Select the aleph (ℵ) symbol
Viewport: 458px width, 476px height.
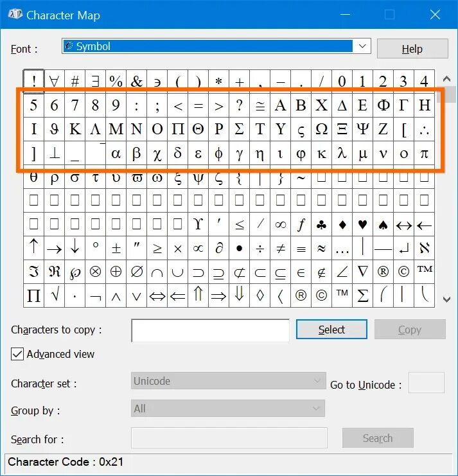point(425,248)
